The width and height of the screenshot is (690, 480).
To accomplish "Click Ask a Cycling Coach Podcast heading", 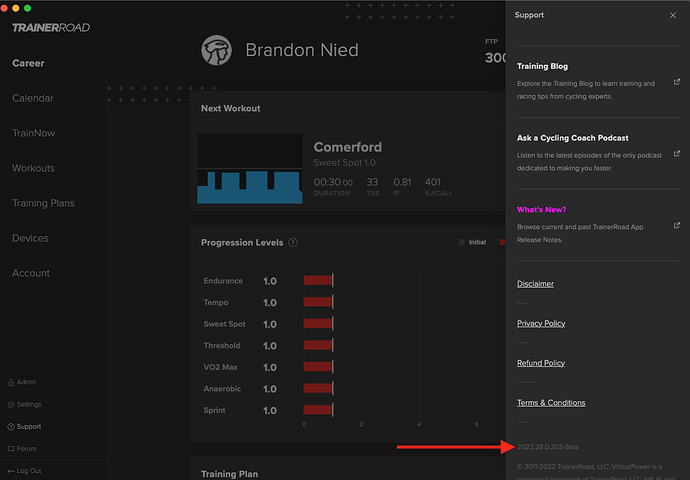I will [573, 138].
